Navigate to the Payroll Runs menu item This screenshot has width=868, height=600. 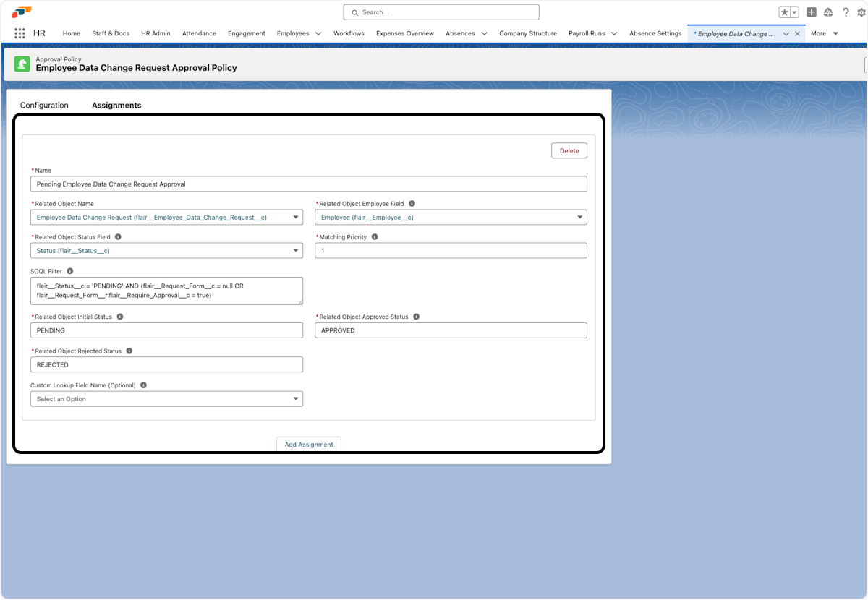pyautogui.click(x=587, y=33)
